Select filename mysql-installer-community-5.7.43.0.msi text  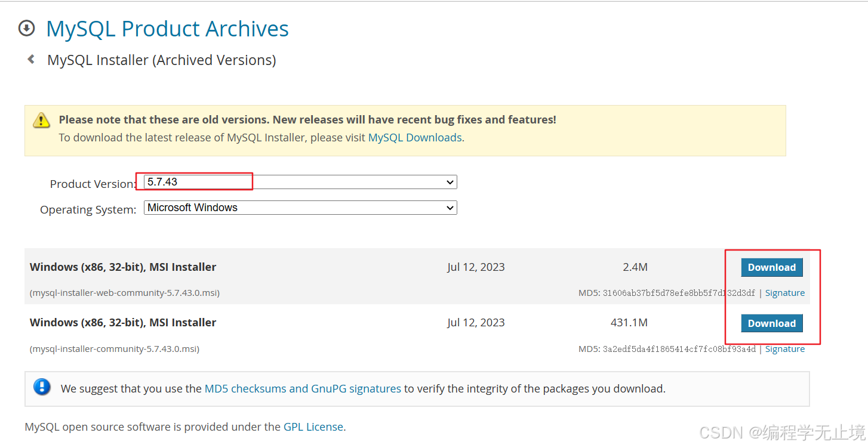[x=115, y=349]
